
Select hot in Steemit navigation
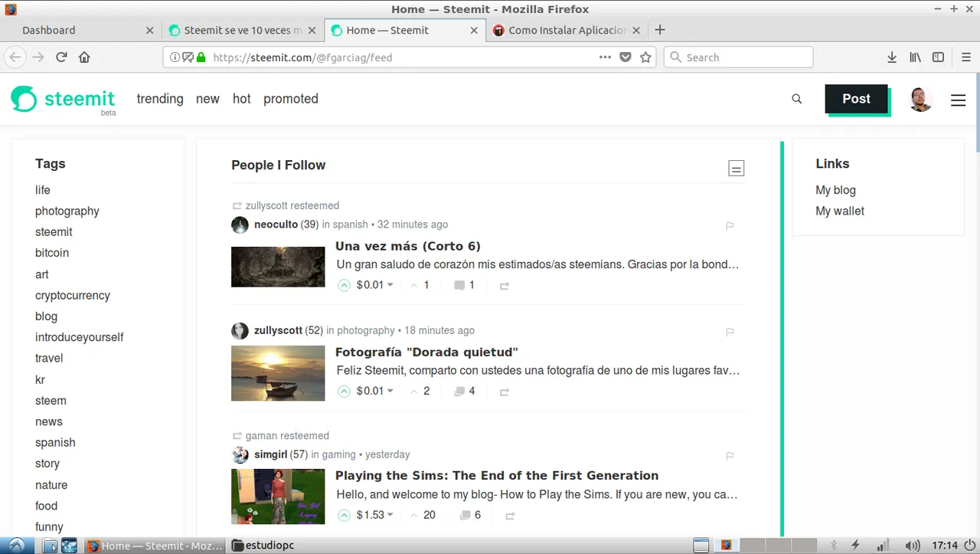(x=242, y=99)
